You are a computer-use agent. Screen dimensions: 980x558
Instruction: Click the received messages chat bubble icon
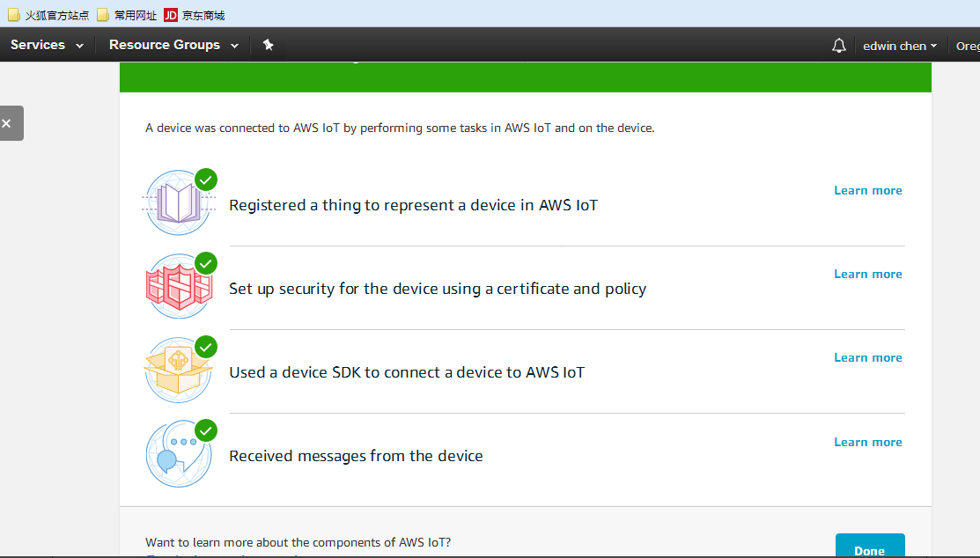179,453
